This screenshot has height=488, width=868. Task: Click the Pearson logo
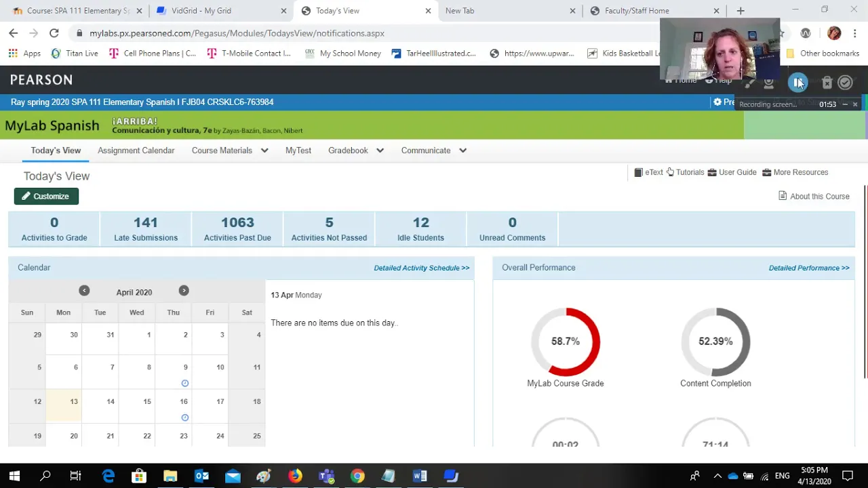click(41, 80)
